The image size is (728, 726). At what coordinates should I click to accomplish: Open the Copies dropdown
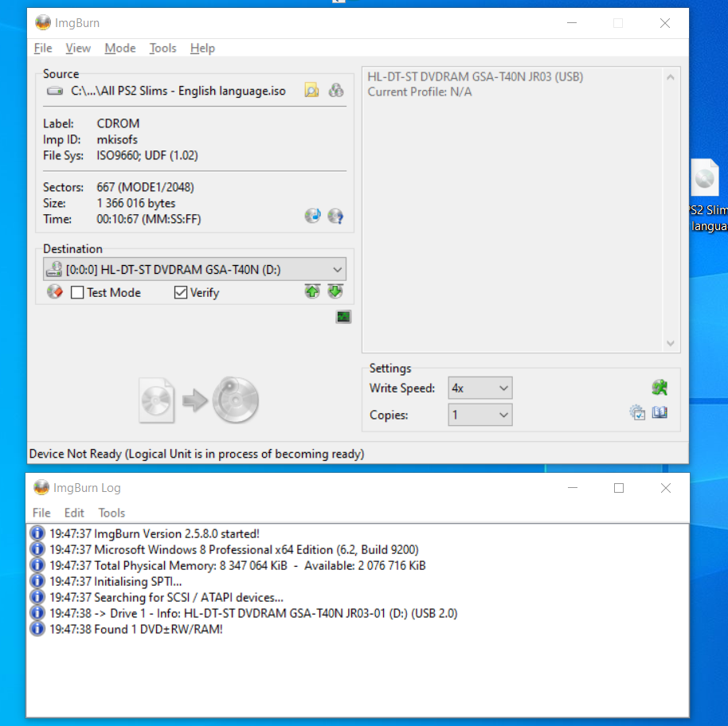pos(480,415)
